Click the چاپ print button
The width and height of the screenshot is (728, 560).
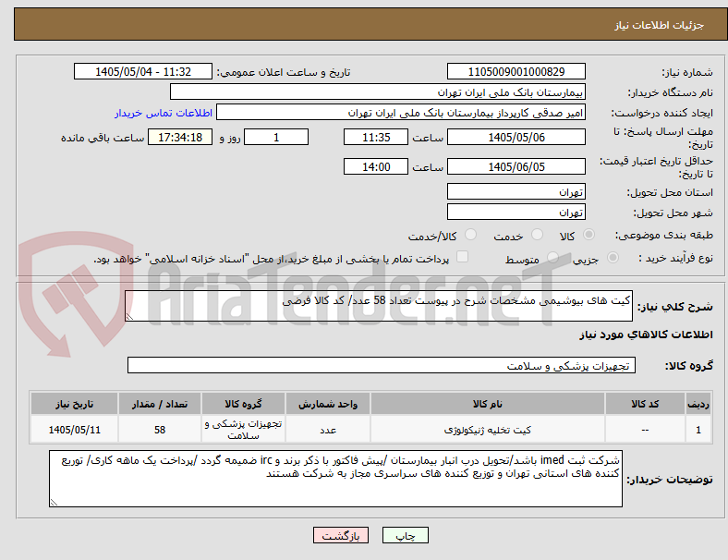click(406, 535)
